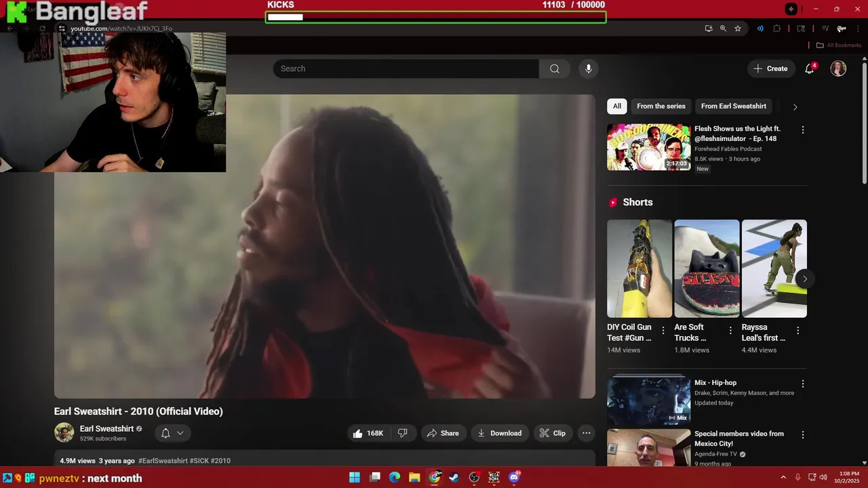Show more Shorts with next arrow
The image size is (868, 488).
(x=805, y=279)
